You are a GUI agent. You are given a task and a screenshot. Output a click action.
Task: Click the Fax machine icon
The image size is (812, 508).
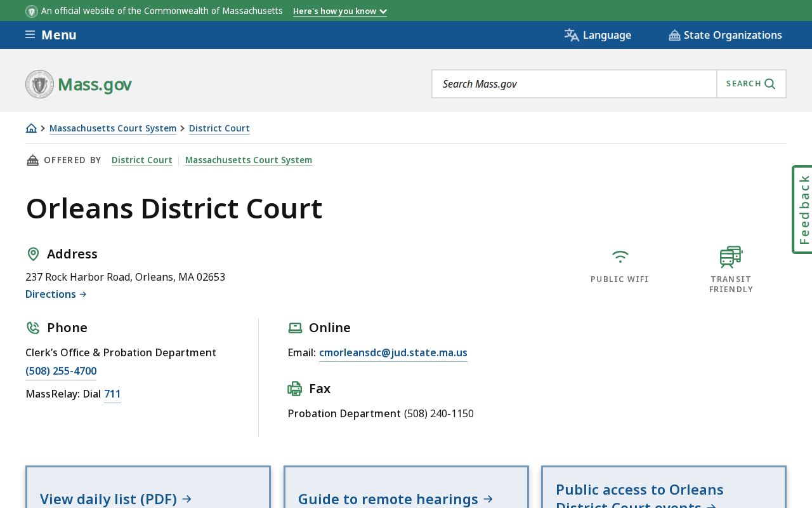(x=295, y=389)
